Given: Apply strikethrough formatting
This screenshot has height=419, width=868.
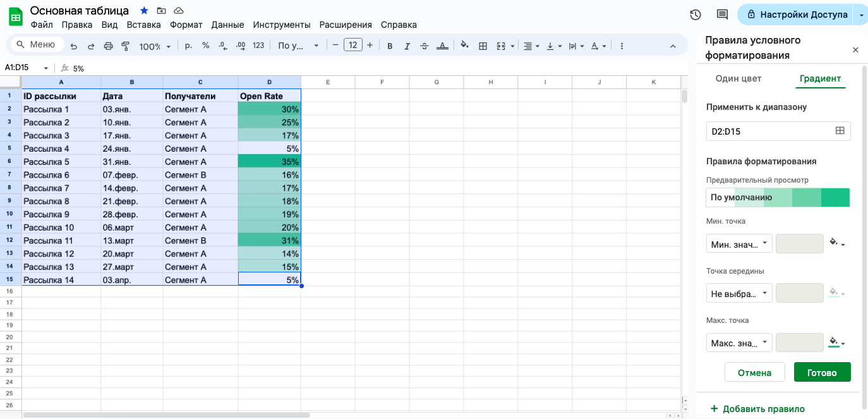Looking at the screenshot, I should coord(424,46).
